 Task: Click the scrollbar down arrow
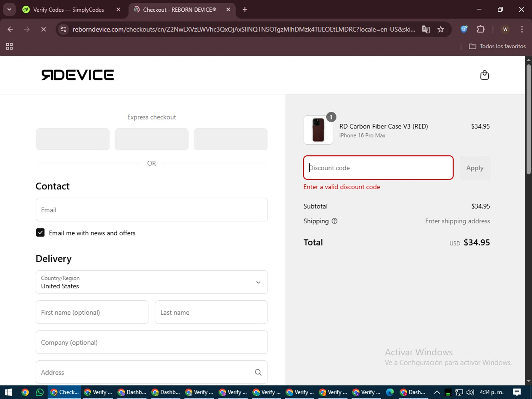point(528,381)
